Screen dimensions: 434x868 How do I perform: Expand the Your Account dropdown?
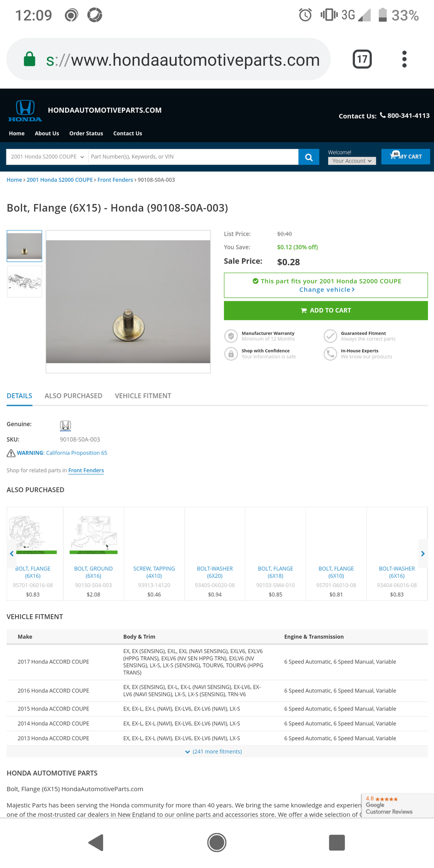[352, 161]
